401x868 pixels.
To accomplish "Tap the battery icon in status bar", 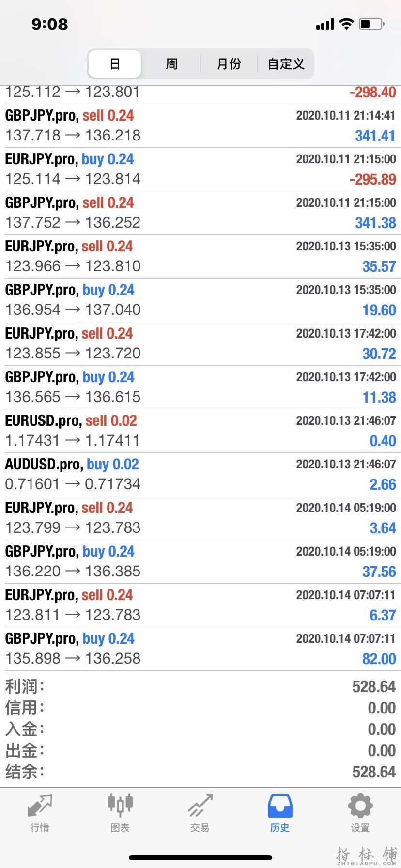I will pyautogui.click(x=371, y=24).
